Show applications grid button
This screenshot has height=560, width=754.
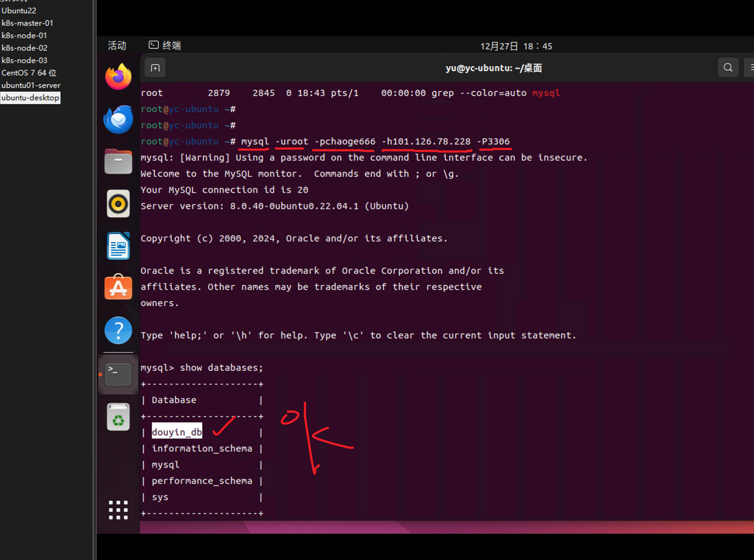118,510
